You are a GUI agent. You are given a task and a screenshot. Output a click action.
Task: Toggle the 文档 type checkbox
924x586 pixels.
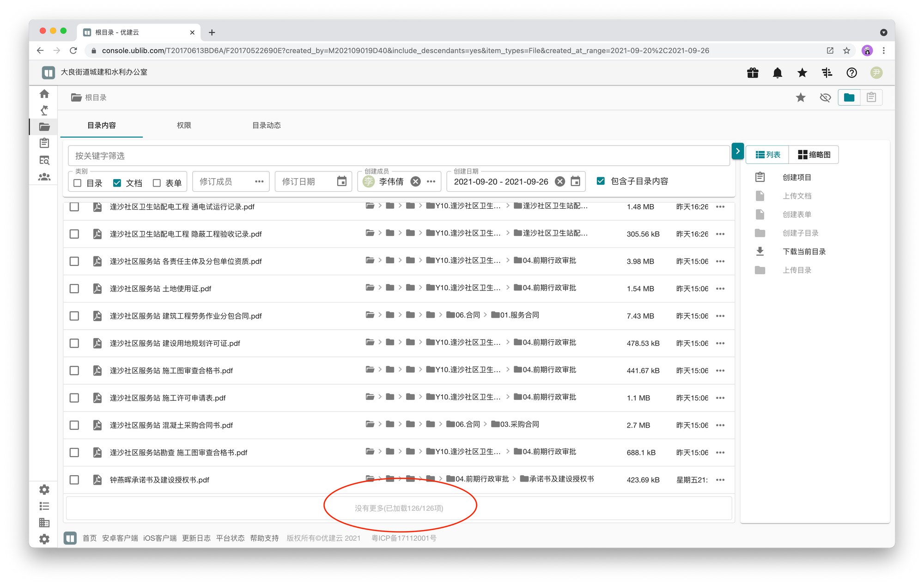(x=117, y=183)
